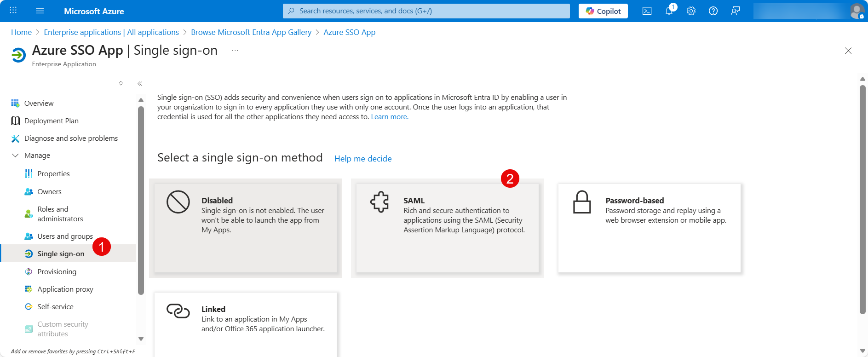The width and height of the screenshot is (868, 357).
Task: Choose the Linked sign-on method card
Action: pyautogui.click(x=246, y=325)
